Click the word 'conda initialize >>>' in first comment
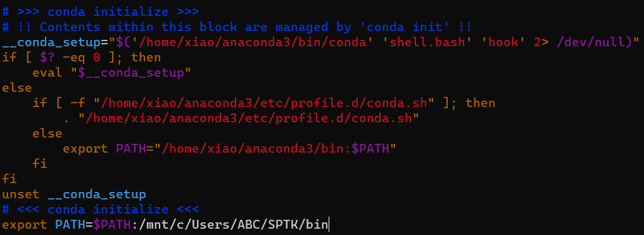Viewport: 644px width, 235px height. (x=123, y=11)
